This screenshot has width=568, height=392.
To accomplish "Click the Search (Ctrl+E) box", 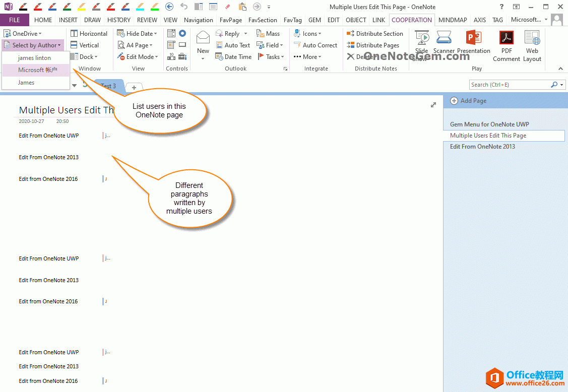I will 509,85.
